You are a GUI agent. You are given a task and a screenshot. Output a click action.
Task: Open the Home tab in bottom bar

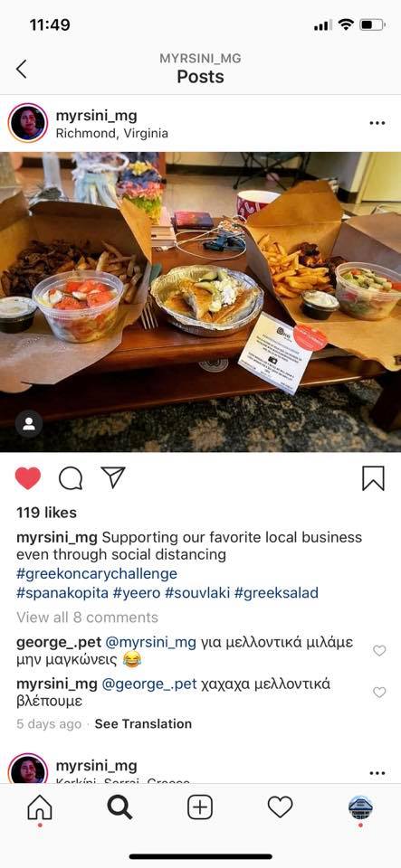[40, 808]
